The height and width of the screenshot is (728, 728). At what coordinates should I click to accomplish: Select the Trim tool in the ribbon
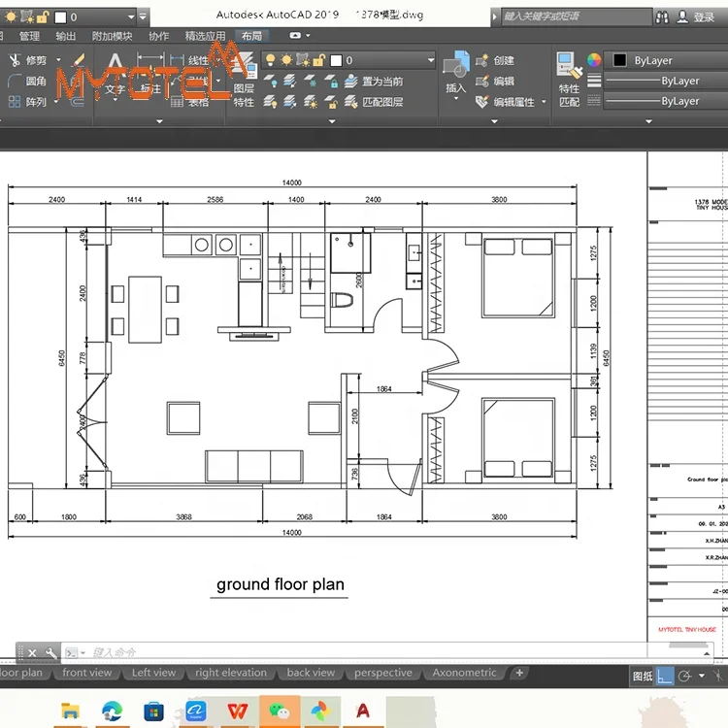click(x=17, y=60)
